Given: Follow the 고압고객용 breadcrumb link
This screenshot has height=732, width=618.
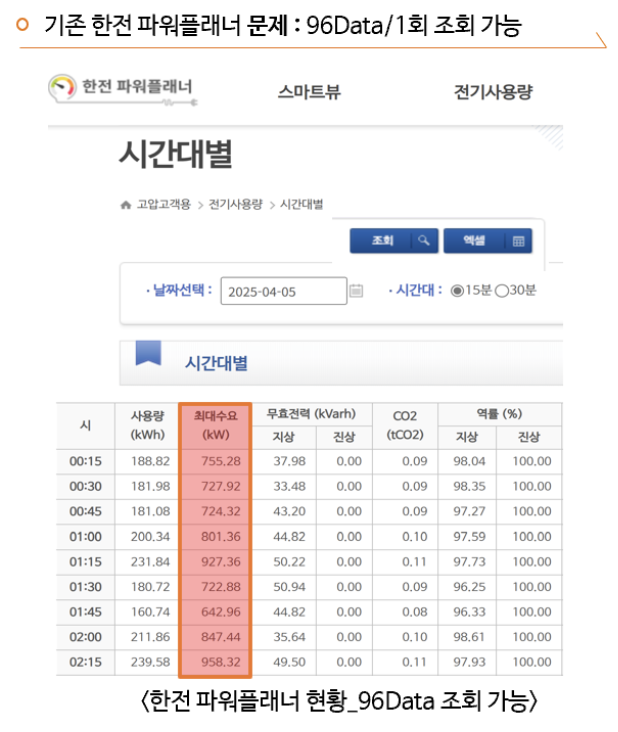Looking at the screenshot, I should [x=164, y=204].
